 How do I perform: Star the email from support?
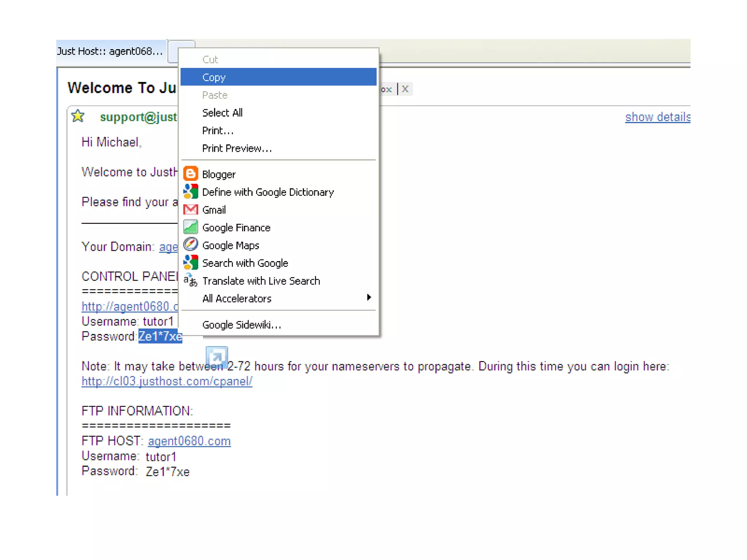78,116
